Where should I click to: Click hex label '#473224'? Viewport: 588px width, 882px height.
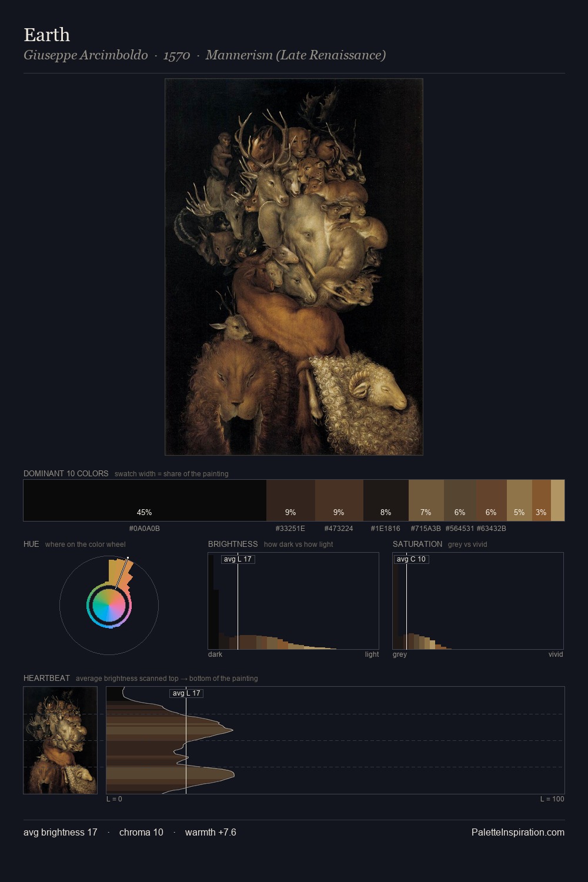pyautogui.click(x=339, y=529)
